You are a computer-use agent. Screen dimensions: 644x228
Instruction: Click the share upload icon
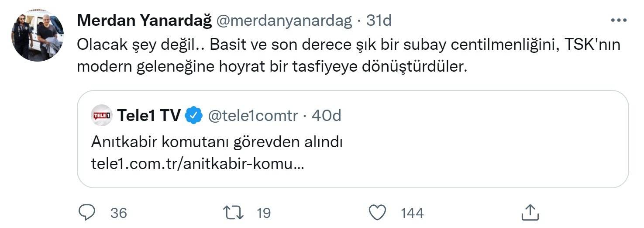[530, 213]
